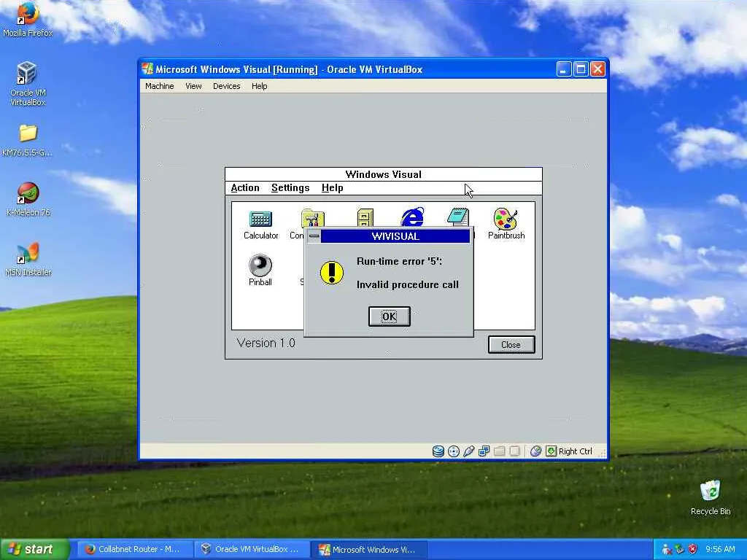Select the MSN Installer desktop shortcut

[x=28, y=260]
